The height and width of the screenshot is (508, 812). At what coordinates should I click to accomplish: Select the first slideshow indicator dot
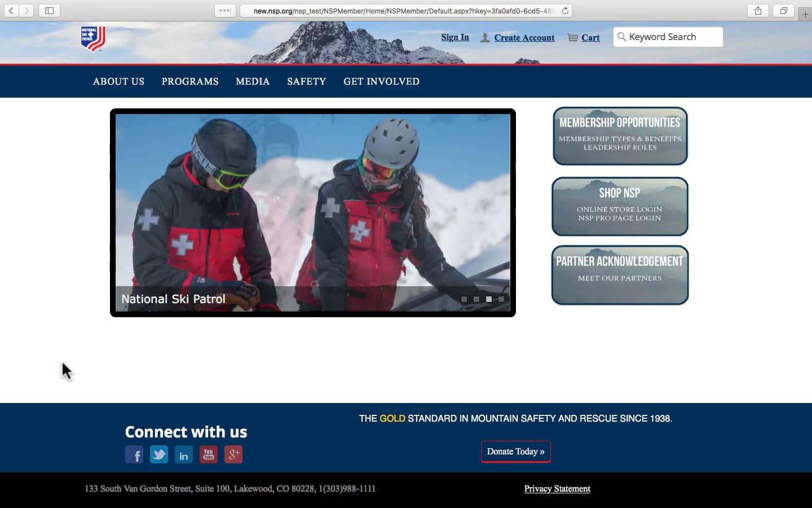[x=464, y=299]
